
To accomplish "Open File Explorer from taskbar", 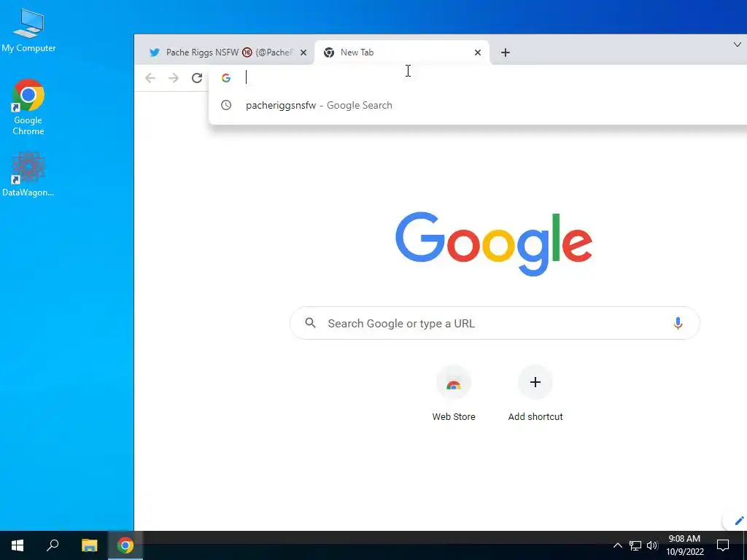I will 89,545.
